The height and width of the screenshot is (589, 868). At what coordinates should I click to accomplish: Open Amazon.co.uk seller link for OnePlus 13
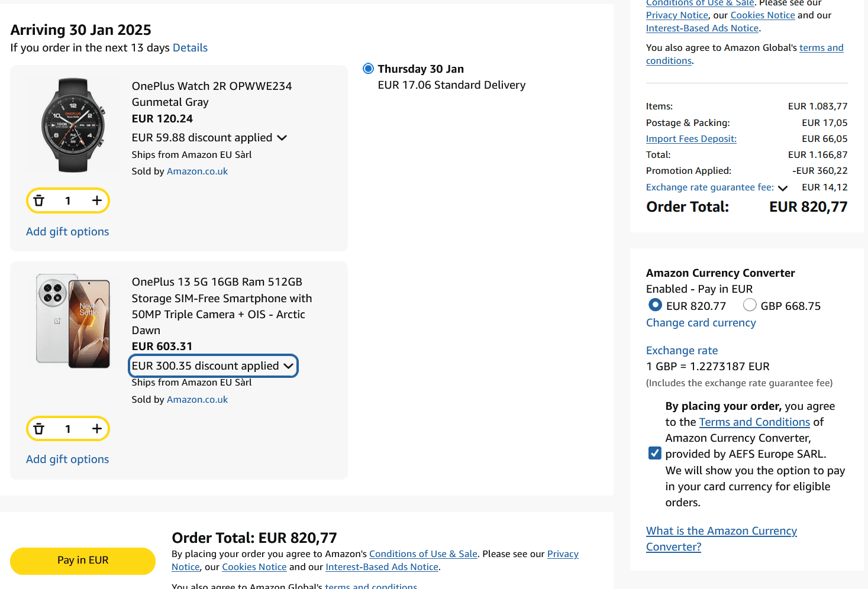pos(197,400)
